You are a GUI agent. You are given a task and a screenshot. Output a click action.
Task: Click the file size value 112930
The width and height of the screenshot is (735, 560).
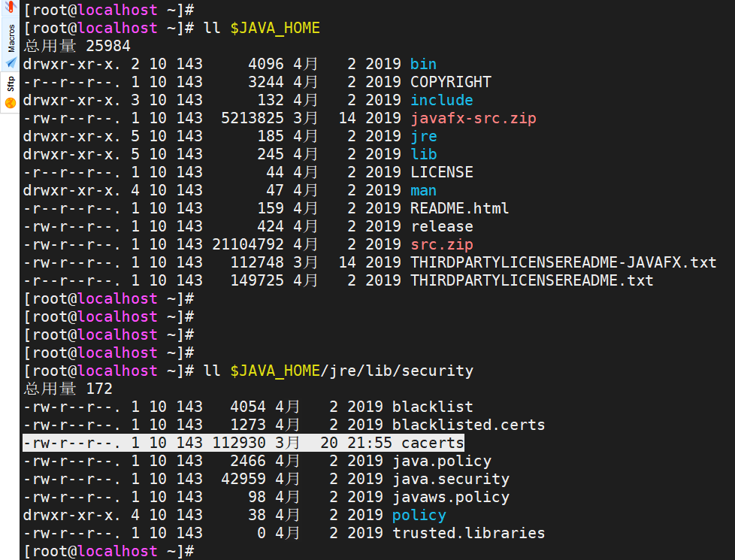click(x=239, y=443)
